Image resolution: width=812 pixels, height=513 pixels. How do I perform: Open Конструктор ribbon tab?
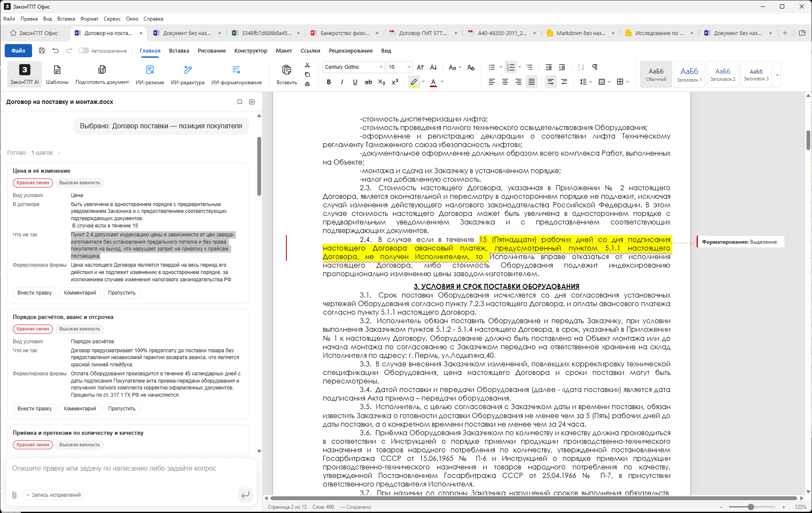coord(251,50)
